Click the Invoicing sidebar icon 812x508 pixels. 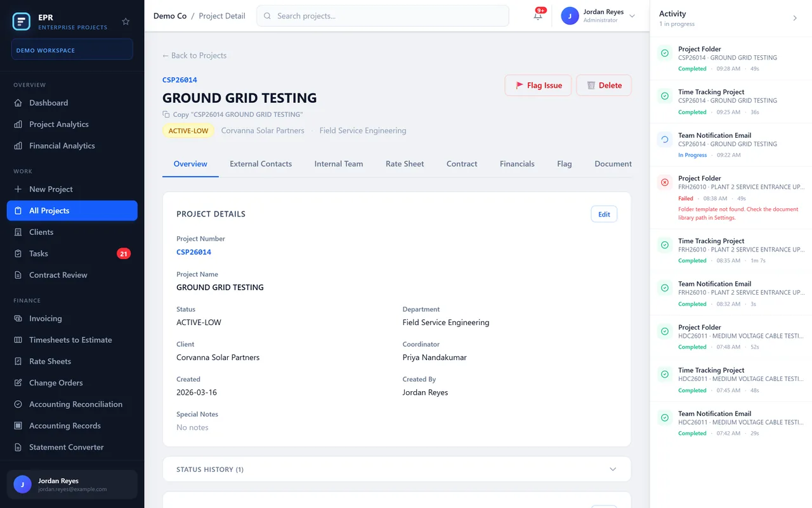[18, 319]
